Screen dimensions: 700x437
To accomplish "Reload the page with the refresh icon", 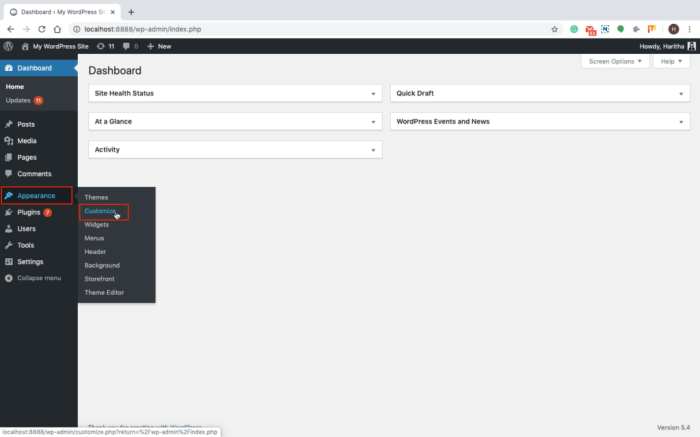I will click(x=42, y=29).
